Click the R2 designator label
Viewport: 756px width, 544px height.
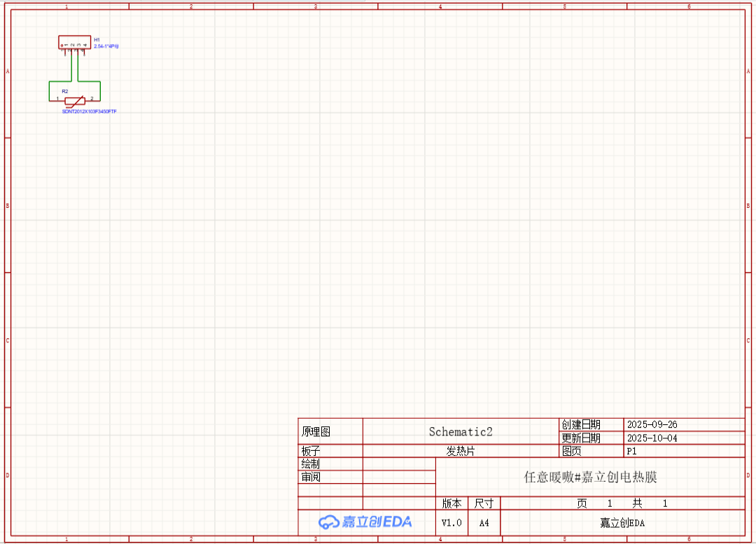[65, 91]
